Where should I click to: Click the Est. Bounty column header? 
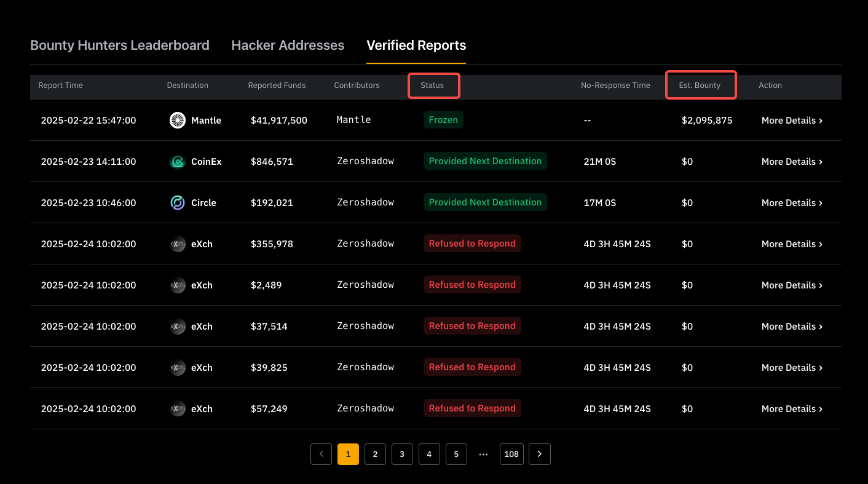[x=700, y=85]
